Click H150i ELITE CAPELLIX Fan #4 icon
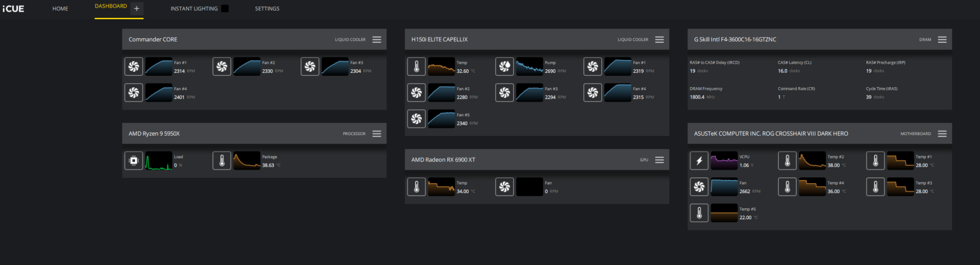980x265 pixels. pyautogui.click(x=593, y=93)
